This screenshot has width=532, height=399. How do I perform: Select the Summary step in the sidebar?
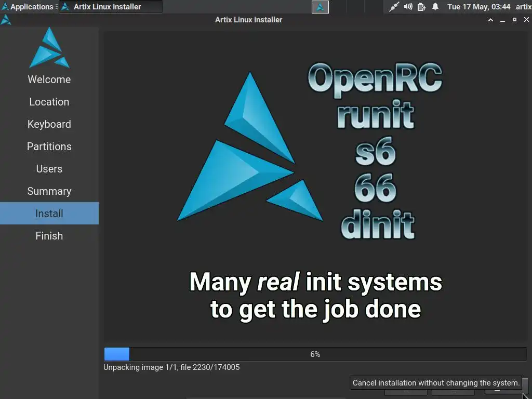click(49, 191)
